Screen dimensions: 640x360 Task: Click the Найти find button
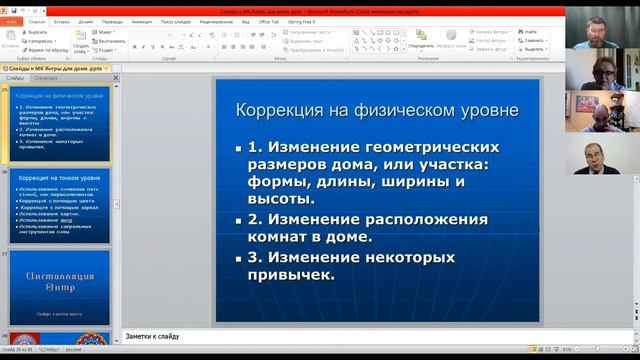coord(528,32)
